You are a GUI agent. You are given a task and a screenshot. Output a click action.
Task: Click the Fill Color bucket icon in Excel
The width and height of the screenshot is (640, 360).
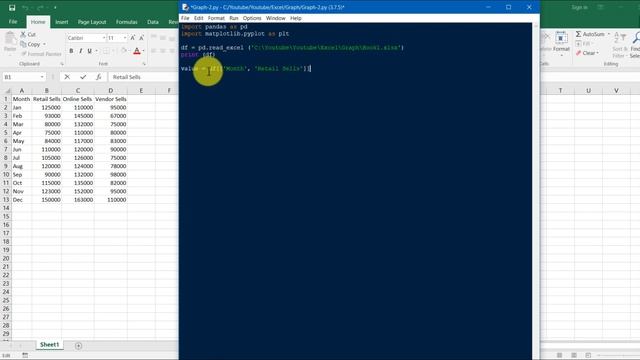[x=124, y=51]
